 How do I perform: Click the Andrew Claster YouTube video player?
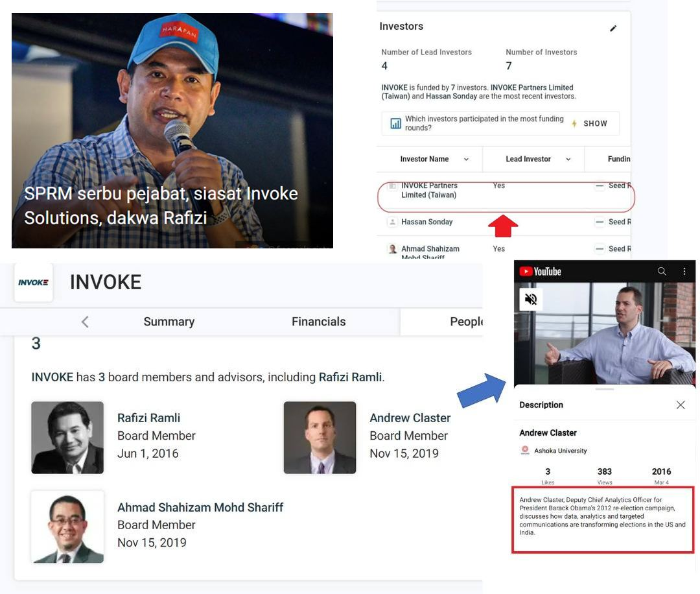pyautogui.click(x=605, y=333)
